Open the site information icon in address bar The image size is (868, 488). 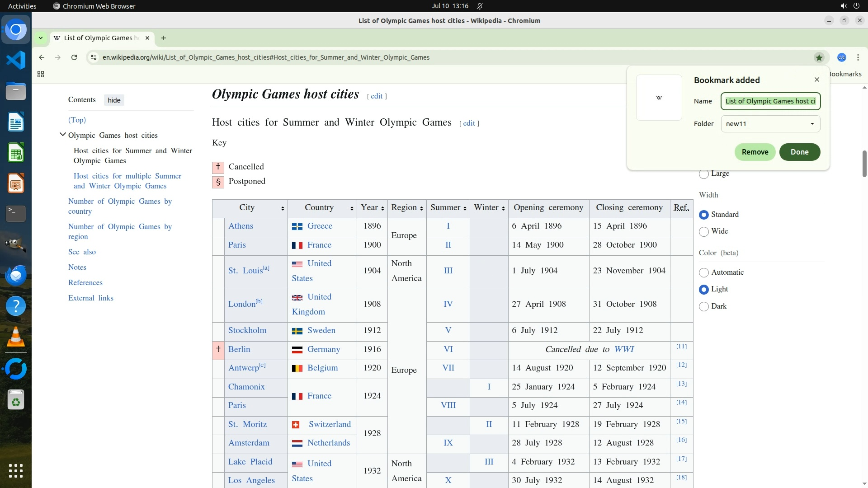[x=93, y=57]
